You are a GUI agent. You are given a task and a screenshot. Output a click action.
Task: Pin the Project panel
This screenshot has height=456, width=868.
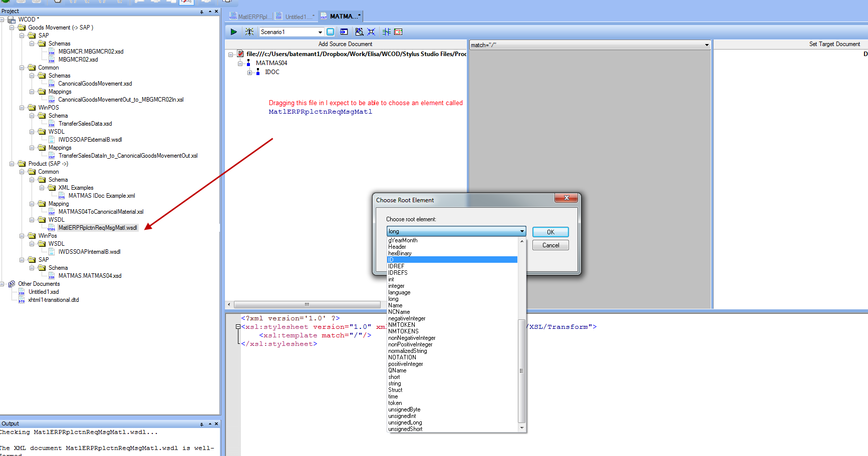(202, 12)
